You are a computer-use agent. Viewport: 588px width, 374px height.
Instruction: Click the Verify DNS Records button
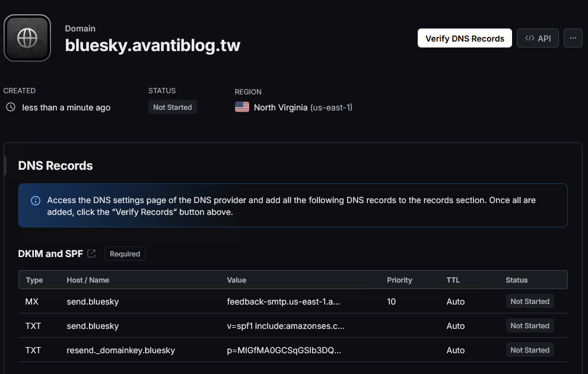[465, 38]
